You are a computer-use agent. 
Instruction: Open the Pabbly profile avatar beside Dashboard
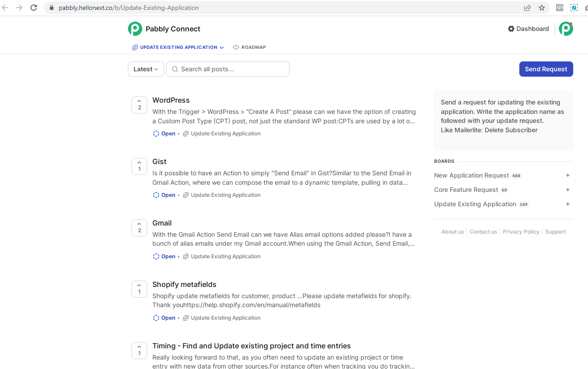tap(566, 29)
